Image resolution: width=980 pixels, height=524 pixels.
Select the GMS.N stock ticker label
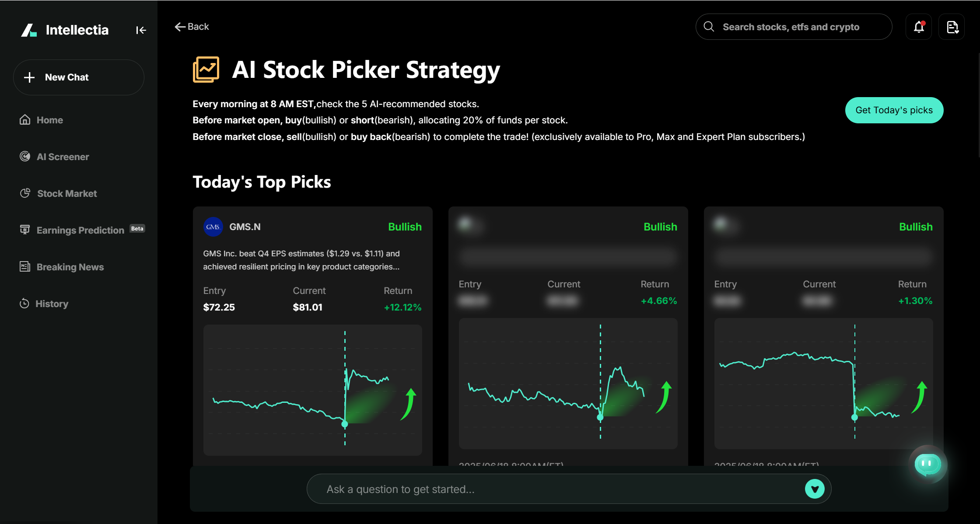245,227
